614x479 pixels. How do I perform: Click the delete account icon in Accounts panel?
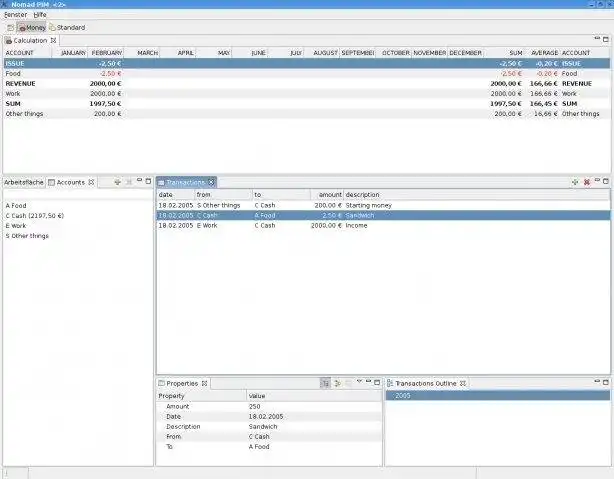point(128,182)
